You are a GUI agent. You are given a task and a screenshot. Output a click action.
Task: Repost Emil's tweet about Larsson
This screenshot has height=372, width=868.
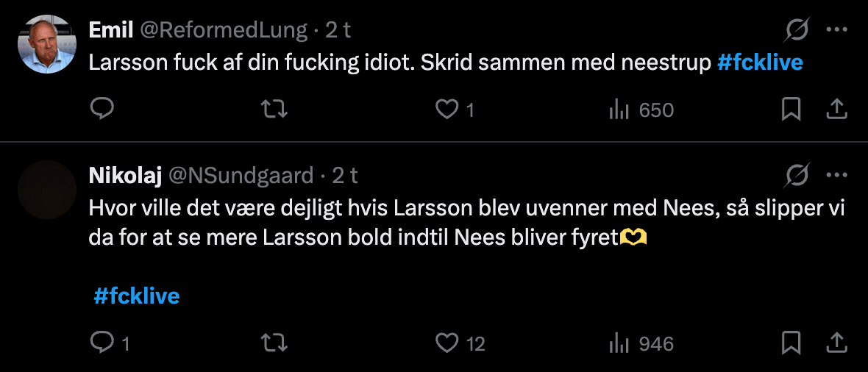274,110
